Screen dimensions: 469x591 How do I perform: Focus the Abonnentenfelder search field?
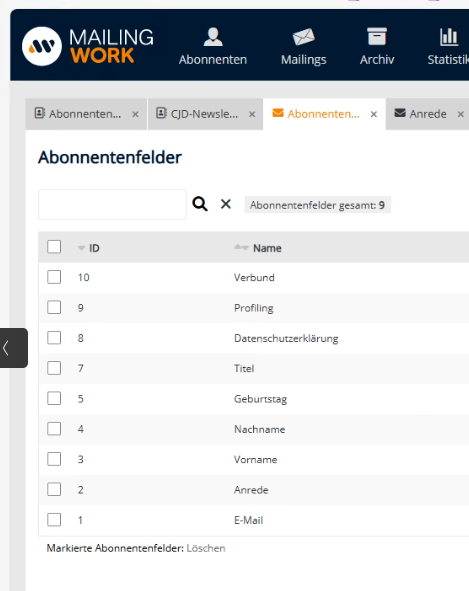point(112,204)
